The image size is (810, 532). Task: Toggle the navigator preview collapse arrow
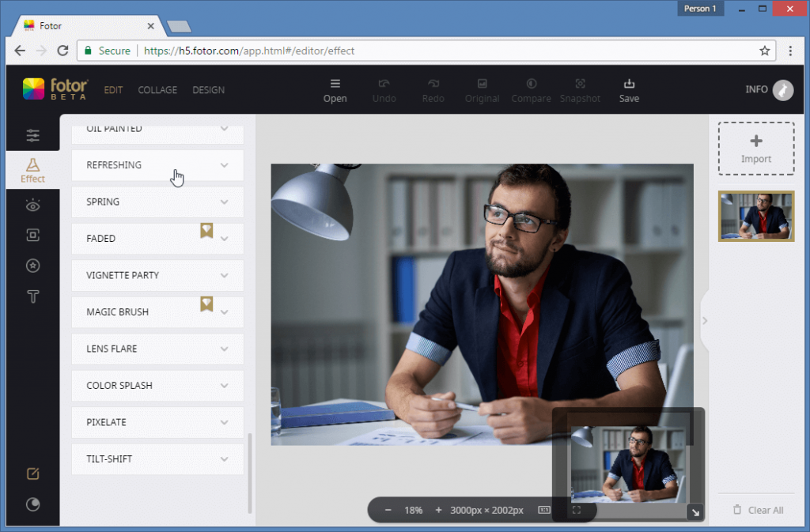click(x=695, y=512)
